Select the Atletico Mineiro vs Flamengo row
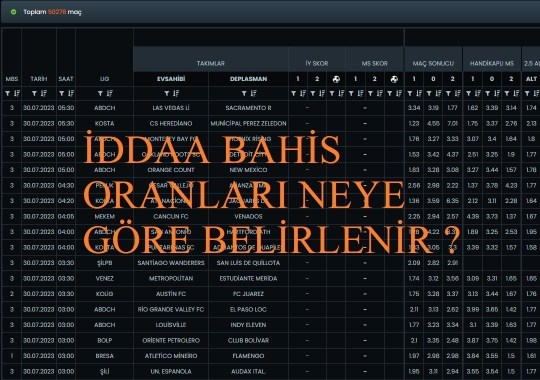This screenshot has width=540, height=380. (x=270, y=356)
